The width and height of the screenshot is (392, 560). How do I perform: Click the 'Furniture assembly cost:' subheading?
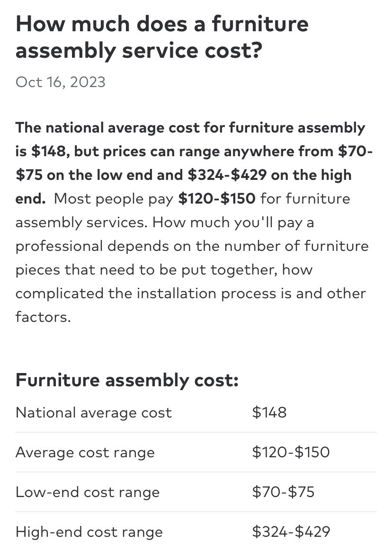[127, 380]
